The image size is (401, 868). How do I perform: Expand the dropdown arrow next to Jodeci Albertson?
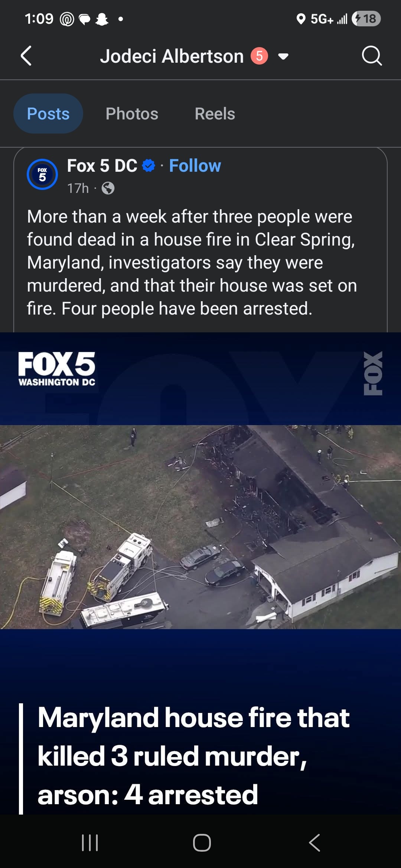pyautogui.click(x=283, y=56)
